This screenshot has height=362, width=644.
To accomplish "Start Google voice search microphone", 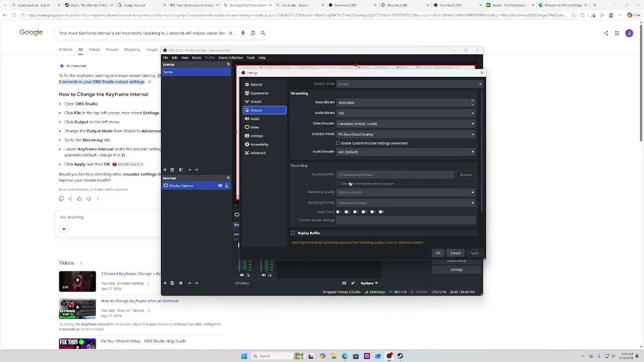I will coord(243,33).
